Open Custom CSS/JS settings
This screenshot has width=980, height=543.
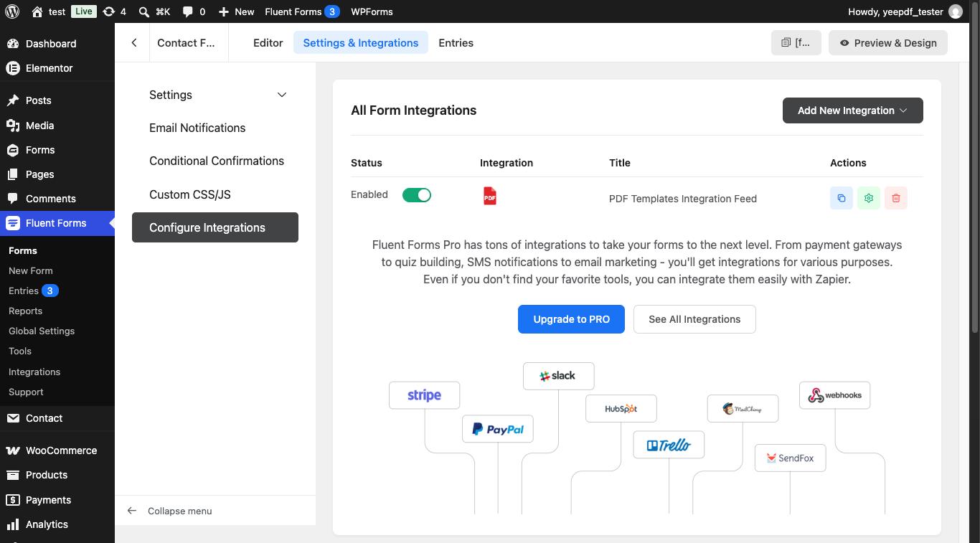tap(190, 194)
